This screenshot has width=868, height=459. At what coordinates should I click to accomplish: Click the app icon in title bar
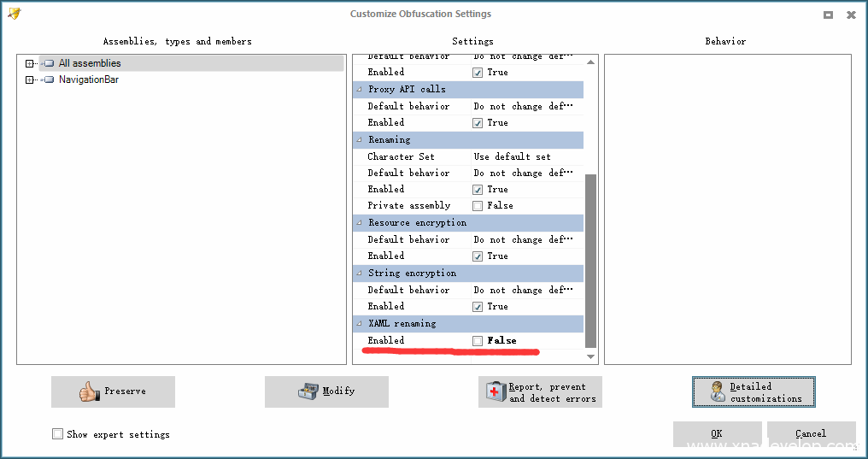(x=14, y=14)
